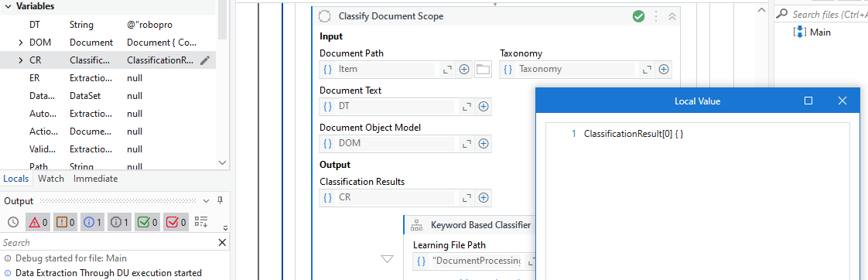Collapse the Classify Document Scope activity
Viewport: 868px width, 280px height.
pos(672,16)
